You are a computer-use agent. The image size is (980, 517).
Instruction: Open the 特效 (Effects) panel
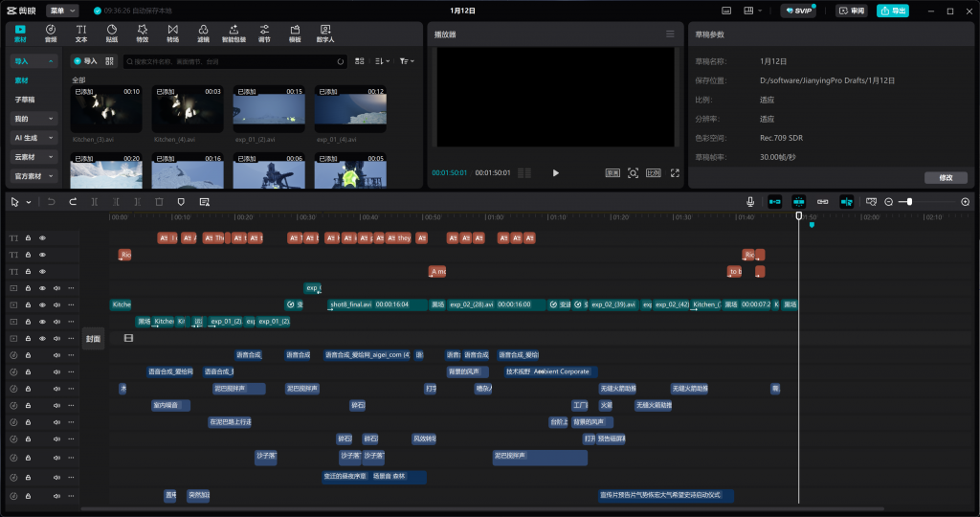pos(142,34)
